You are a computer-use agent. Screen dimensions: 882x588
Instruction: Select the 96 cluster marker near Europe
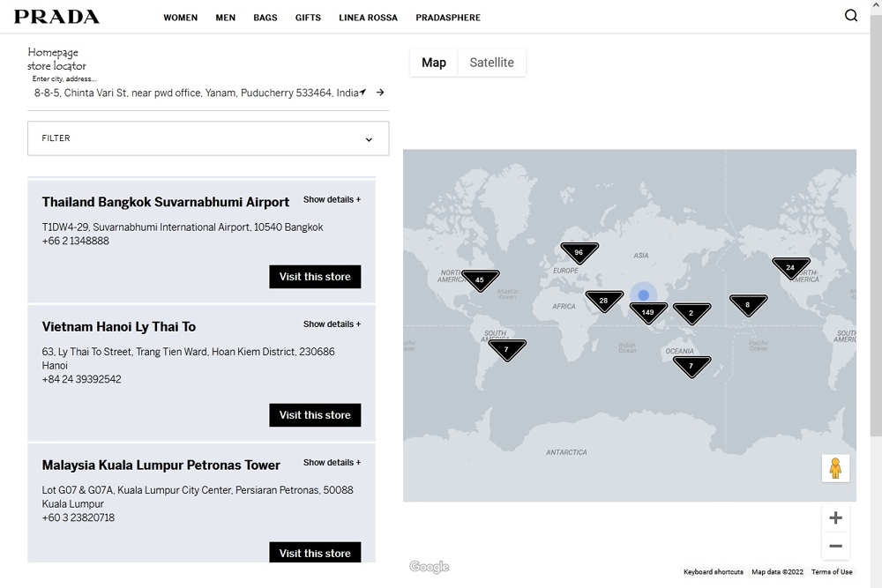click(579, 251)
